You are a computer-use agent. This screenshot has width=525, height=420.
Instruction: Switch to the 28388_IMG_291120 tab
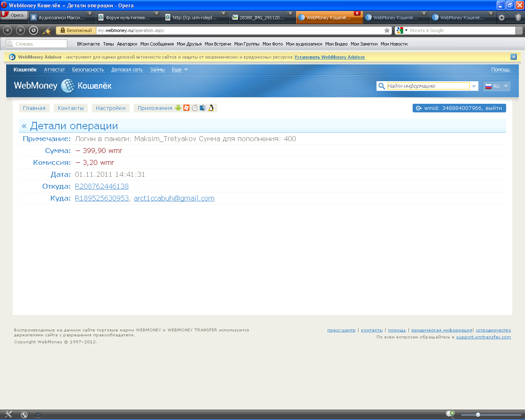point(261,18)
